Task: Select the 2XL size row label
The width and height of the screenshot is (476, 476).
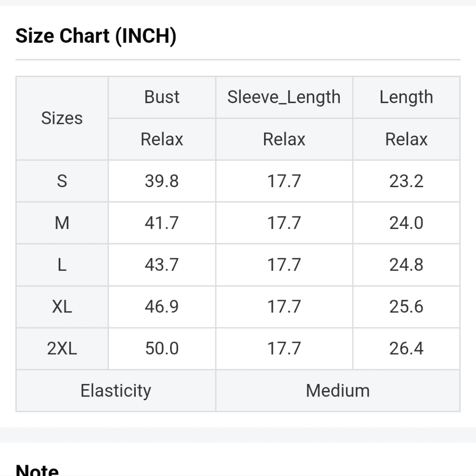Action: (x=62, y=348)
